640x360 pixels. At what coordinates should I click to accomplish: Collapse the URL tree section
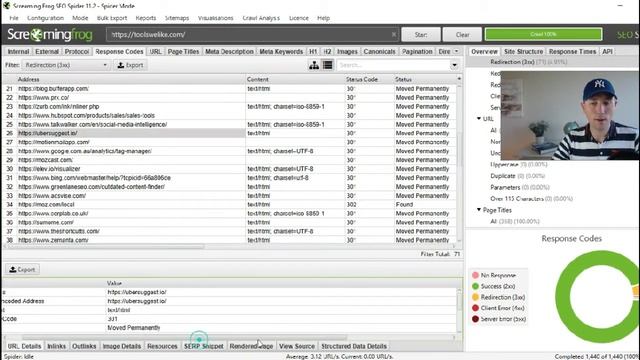479,119
